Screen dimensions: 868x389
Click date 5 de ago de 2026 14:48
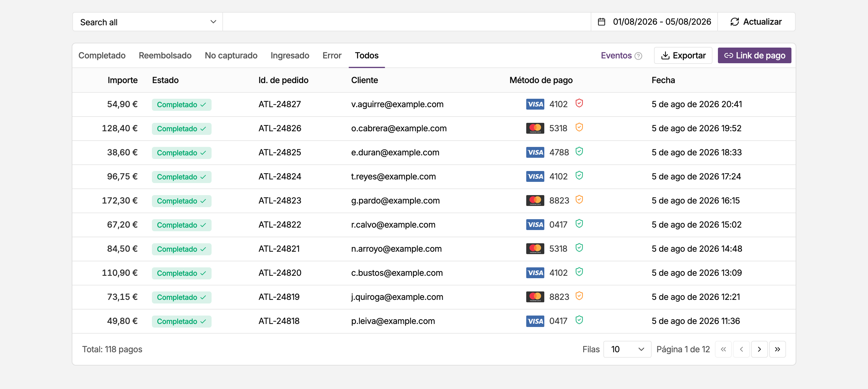click(x=697, y=249)
